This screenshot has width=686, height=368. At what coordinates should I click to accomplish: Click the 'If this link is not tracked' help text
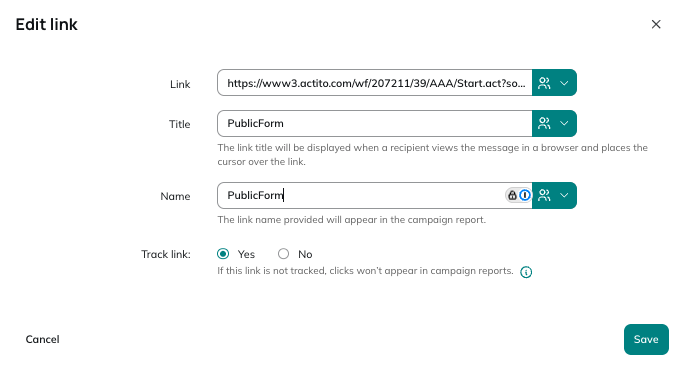(x=365, y=271)
